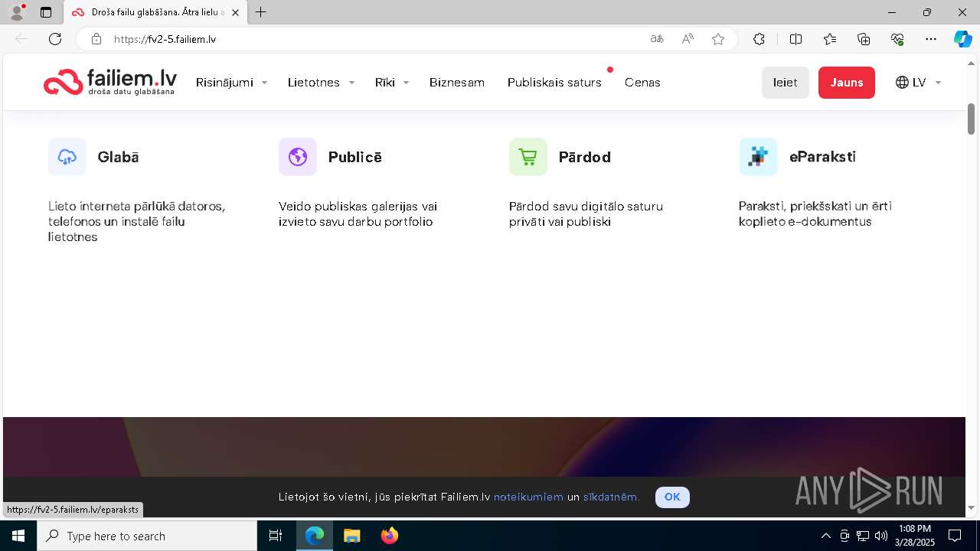Go back in browser history
Image resolution: width=980 pixels, height=551 pixels.
[x=21, y=39]
